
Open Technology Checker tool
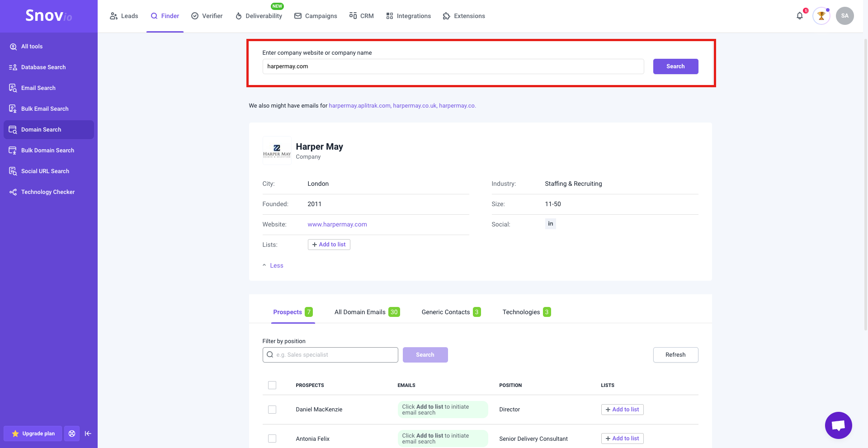click(49, 192)
